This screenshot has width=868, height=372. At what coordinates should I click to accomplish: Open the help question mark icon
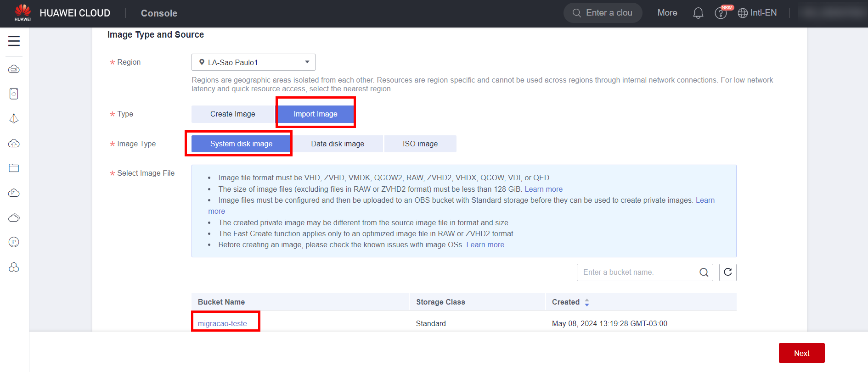pos(721,13)
